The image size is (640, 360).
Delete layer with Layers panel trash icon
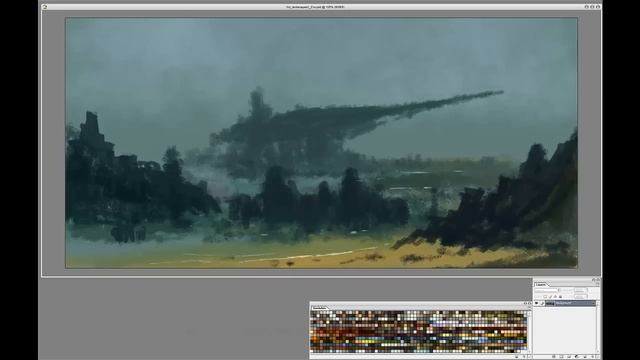click(x=593, y=357)
